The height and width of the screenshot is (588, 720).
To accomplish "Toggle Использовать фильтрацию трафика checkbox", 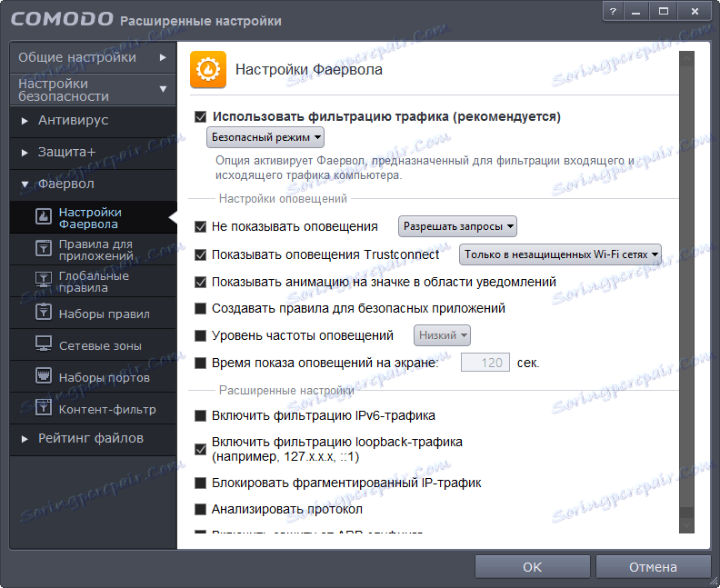I will (200, 116).
